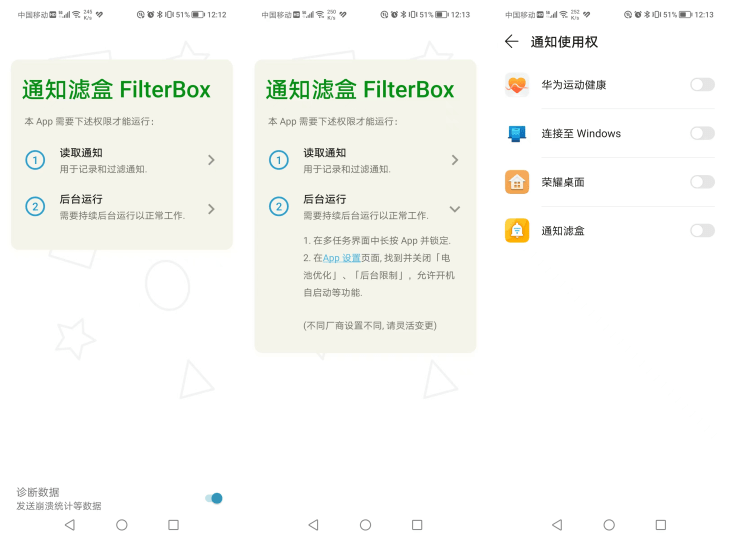Tap step 1 circle icon in left screen

[x=35, y=160]
